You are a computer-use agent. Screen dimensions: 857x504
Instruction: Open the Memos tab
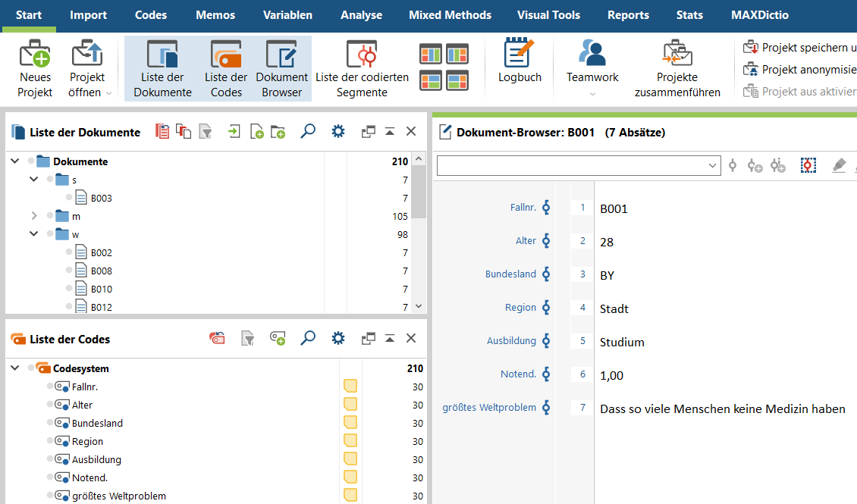pyautogui.click(x=215, y=15)
